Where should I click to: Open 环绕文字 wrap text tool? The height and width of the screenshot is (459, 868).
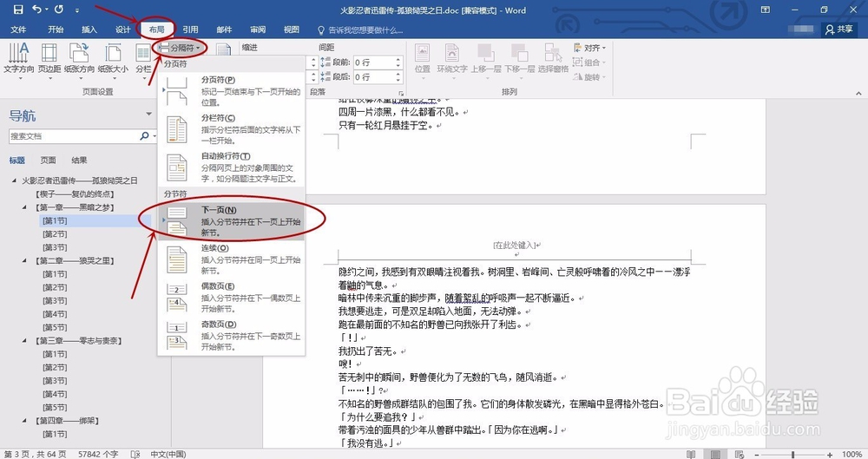tap(452, 59)
